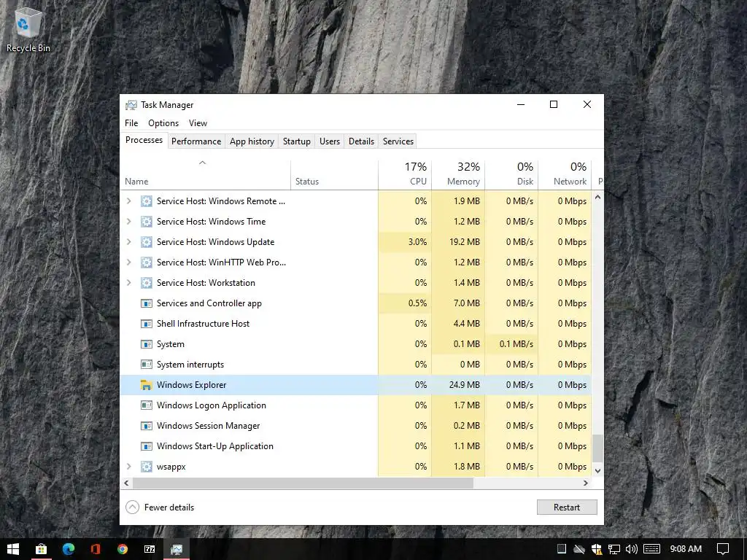This screenshot has height=560, width=747.
Task: Switch to the Services tab
Action: tap(398, 141)
